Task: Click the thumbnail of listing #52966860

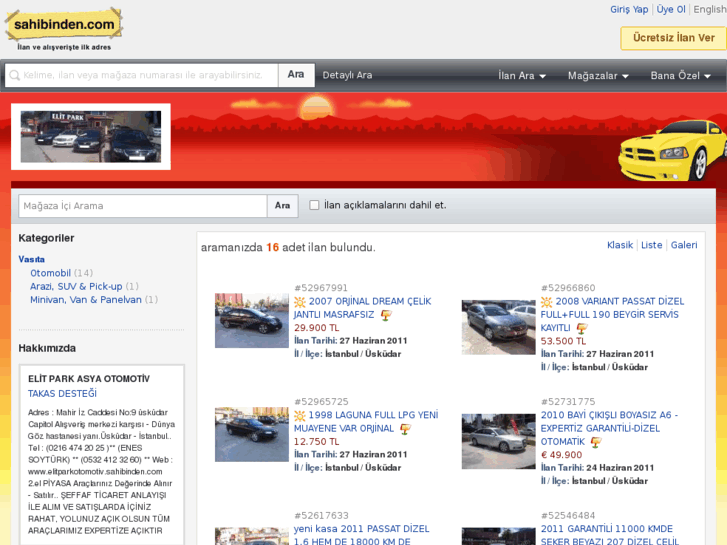Action: (498, 327)
